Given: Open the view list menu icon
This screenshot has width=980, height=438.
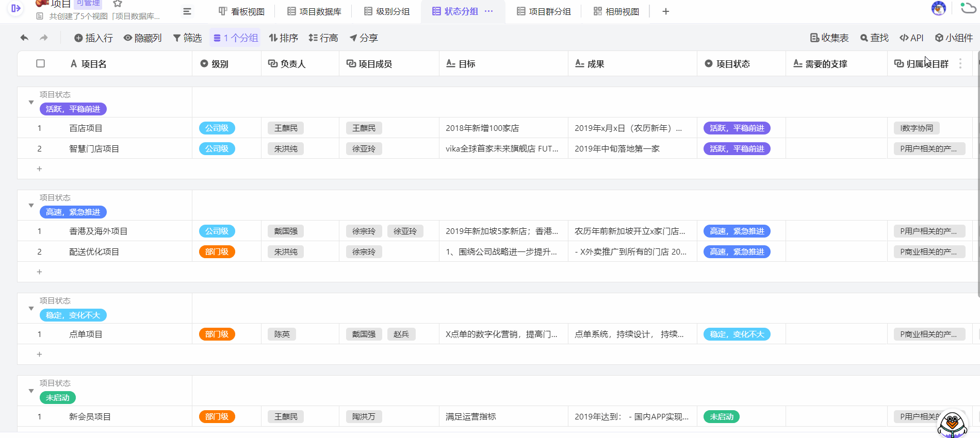Looking at the screenshot, I should [187, 11].
